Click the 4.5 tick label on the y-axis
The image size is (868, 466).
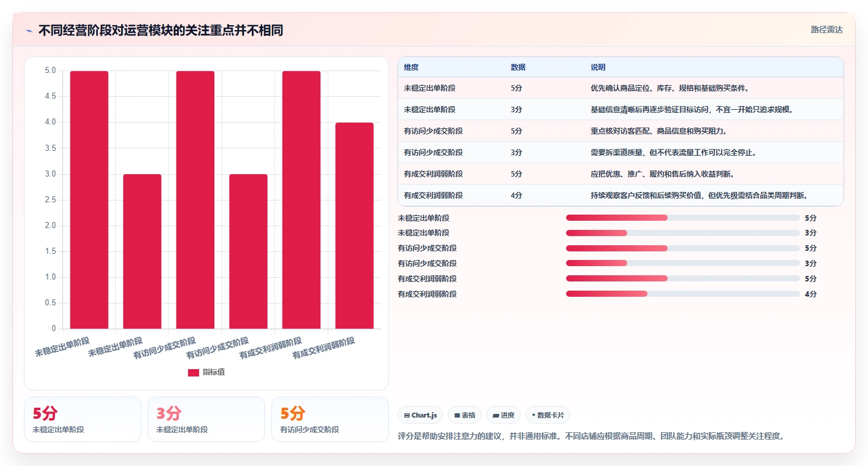click(50, 97)
